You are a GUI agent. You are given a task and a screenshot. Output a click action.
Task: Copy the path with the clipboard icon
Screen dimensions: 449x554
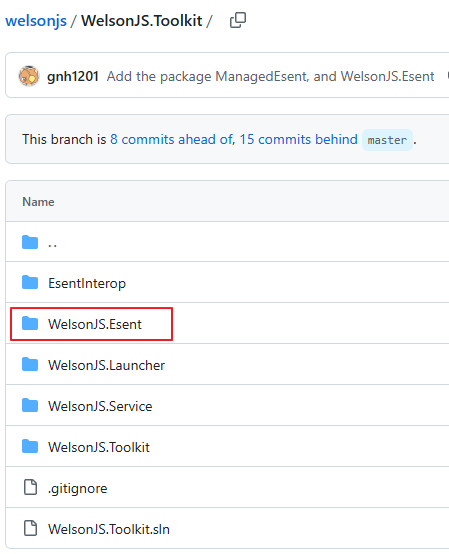238,20
